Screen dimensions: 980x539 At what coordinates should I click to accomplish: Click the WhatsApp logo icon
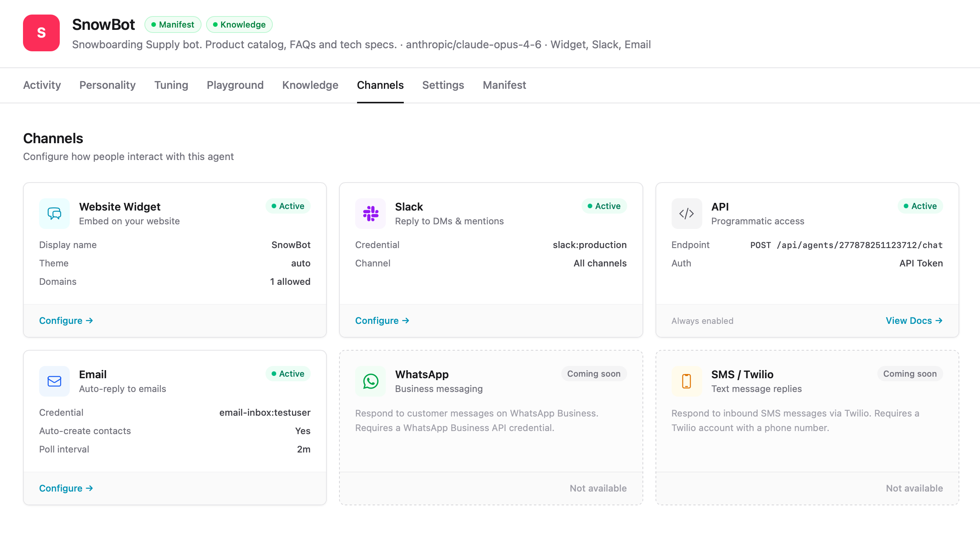370,381
